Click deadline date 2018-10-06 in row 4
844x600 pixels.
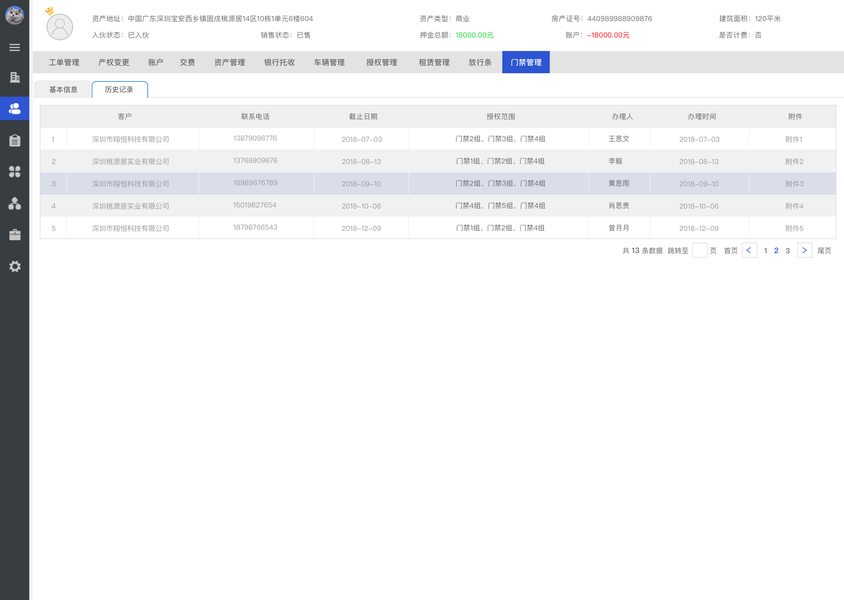point(361,206)
